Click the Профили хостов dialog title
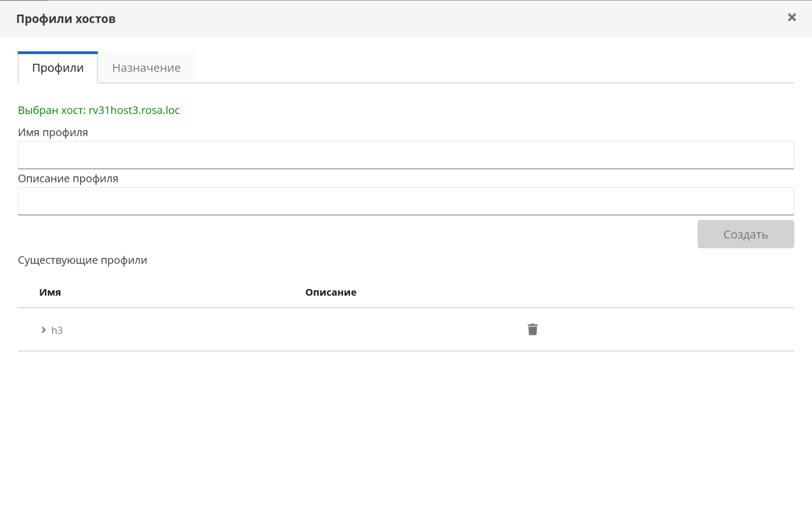This screenshot has width=812, height=524. pyautogui.click(x=66, y=19)
